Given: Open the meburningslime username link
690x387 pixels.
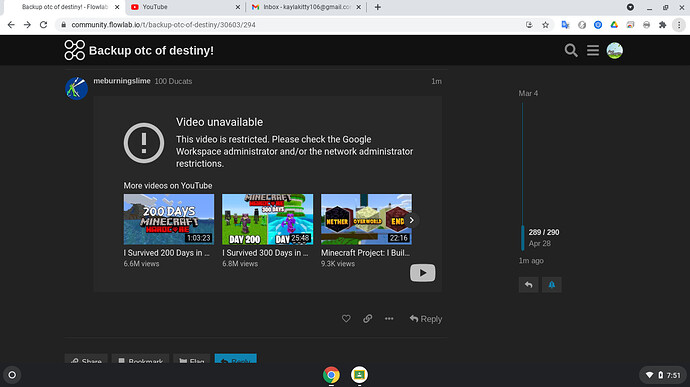Looking at the screenshot, I should click(x=122, y=81).
